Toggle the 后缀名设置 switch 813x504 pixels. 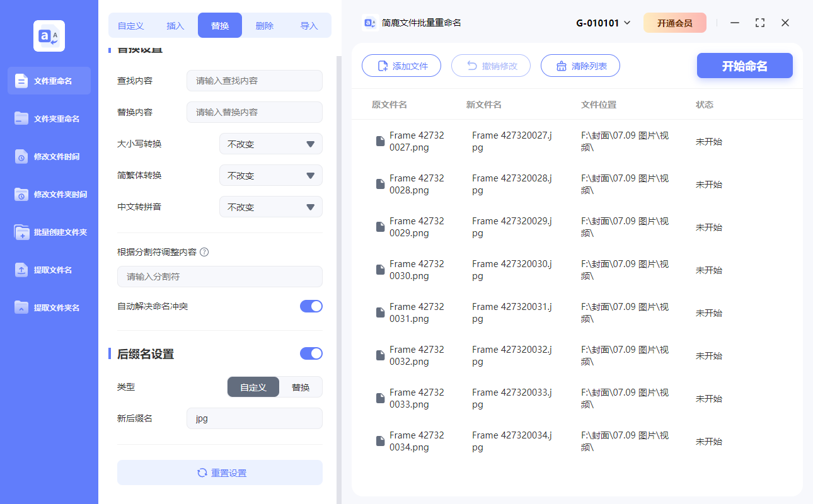click(311, 353)
